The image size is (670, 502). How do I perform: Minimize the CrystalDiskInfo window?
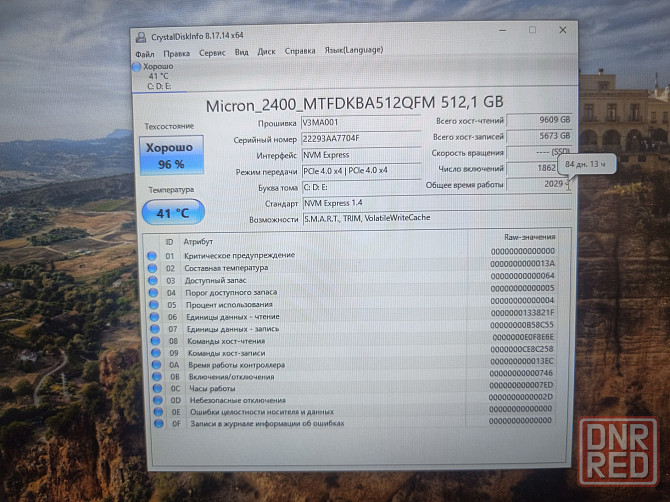click(x=502, y=30)
